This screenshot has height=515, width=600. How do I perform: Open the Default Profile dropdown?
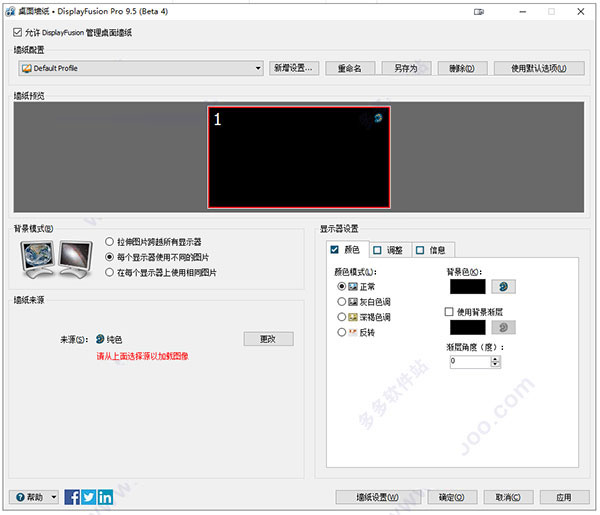coord(141,68)
